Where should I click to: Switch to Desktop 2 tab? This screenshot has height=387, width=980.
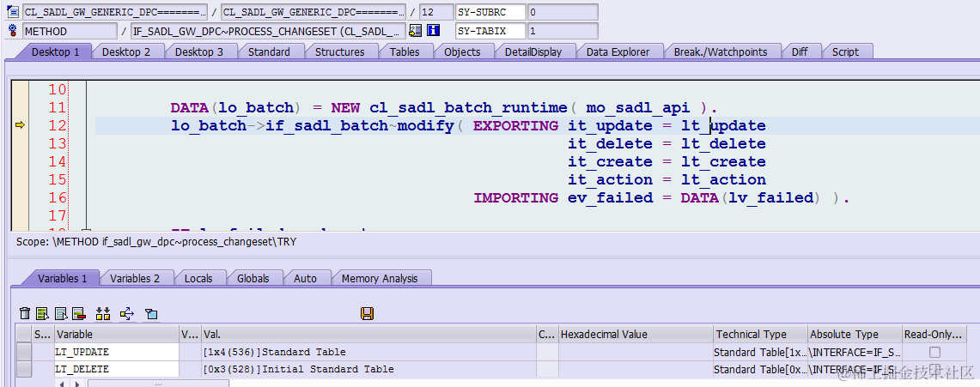pos(126,51)
